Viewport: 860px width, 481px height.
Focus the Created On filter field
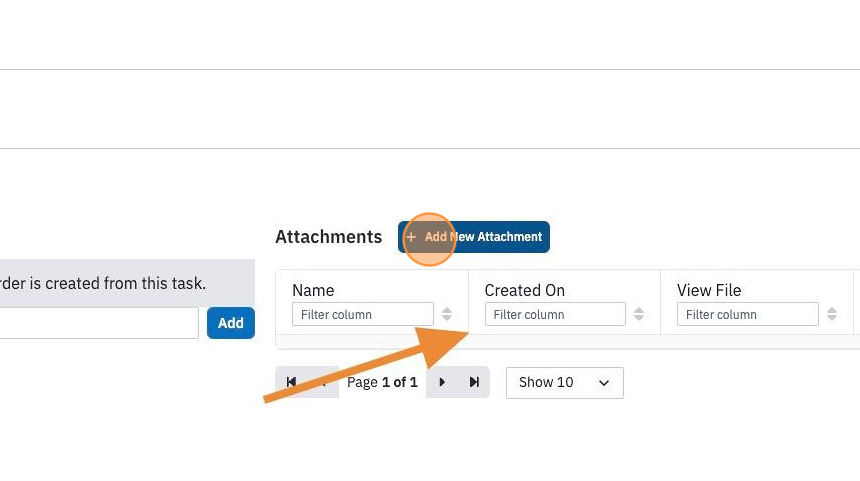(555, 314)
